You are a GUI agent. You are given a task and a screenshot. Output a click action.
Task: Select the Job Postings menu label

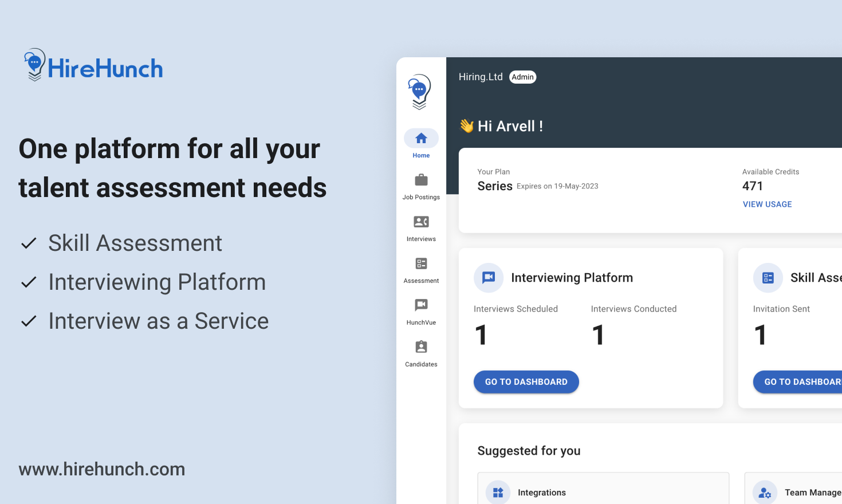point(421,198)
